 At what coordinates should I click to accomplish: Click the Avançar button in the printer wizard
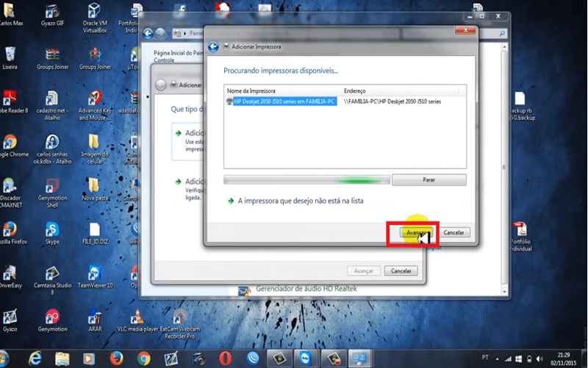tap(412, 233)
